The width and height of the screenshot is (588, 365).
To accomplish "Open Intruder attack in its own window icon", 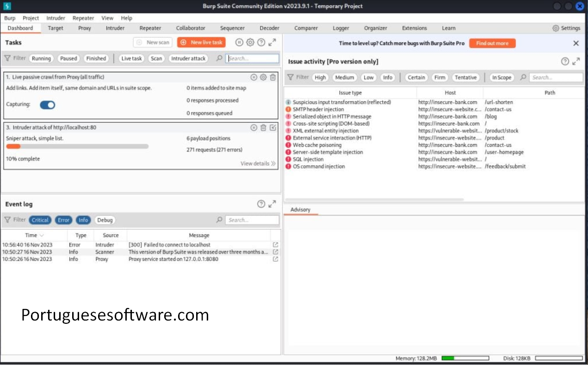I will pos(273,127).
